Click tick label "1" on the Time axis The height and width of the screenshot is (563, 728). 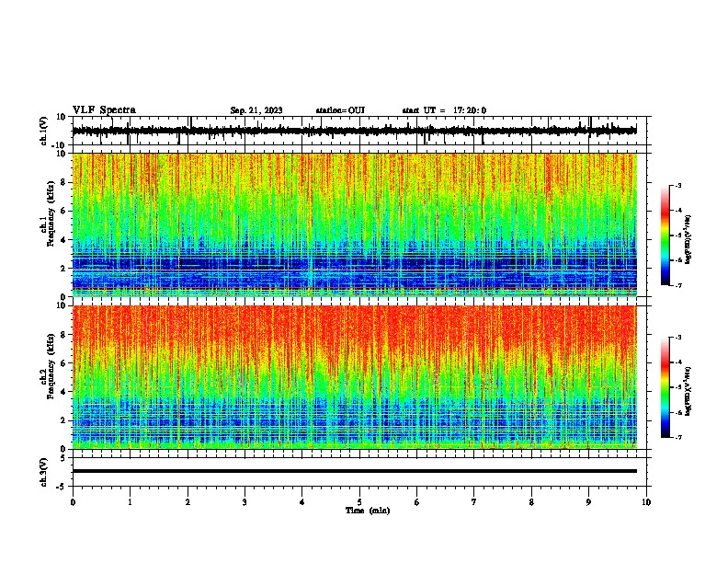point(130,502)
